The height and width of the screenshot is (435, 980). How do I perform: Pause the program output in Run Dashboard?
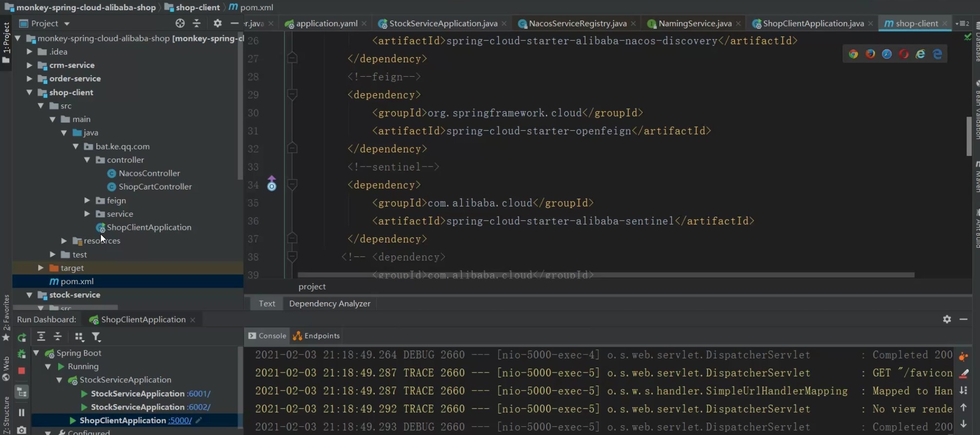[21, 413]
